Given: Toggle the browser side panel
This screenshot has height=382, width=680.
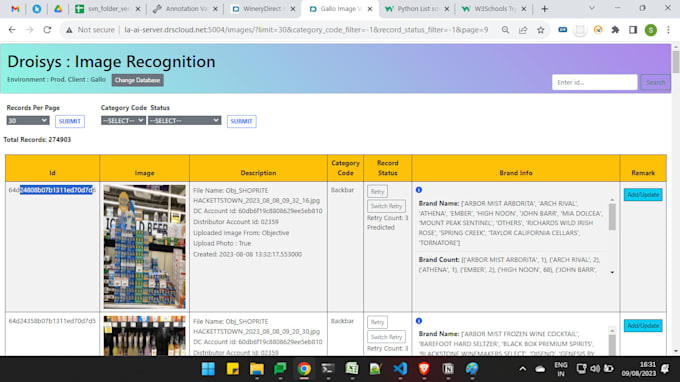Looking at the screenshot, I should pyautogui.click(x=633, y=30).
